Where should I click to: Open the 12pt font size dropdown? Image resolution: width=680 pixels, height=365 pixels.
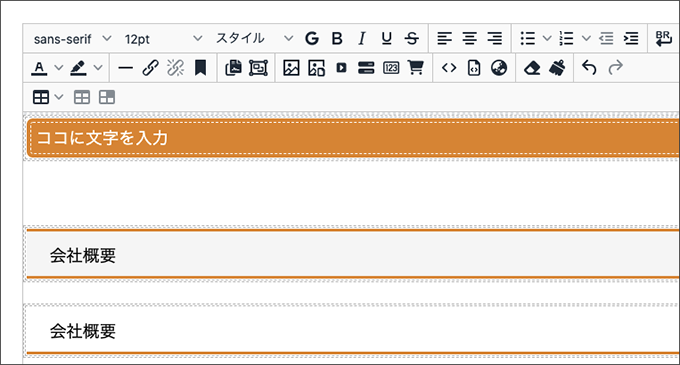coord(163,39)
